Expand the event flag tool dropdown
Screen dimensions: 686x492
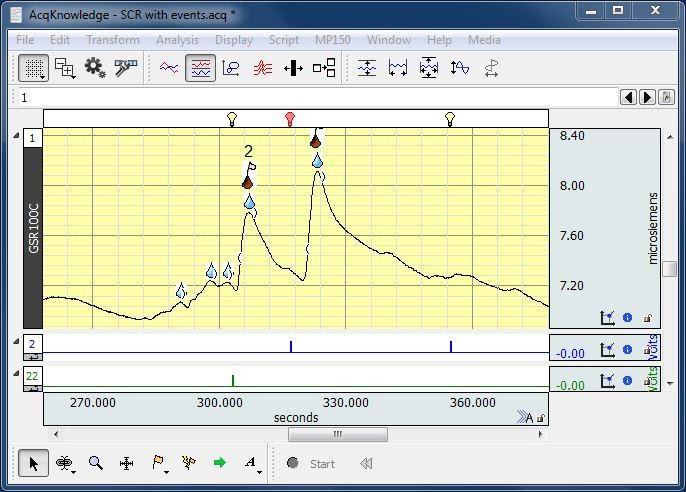point(159,464)
